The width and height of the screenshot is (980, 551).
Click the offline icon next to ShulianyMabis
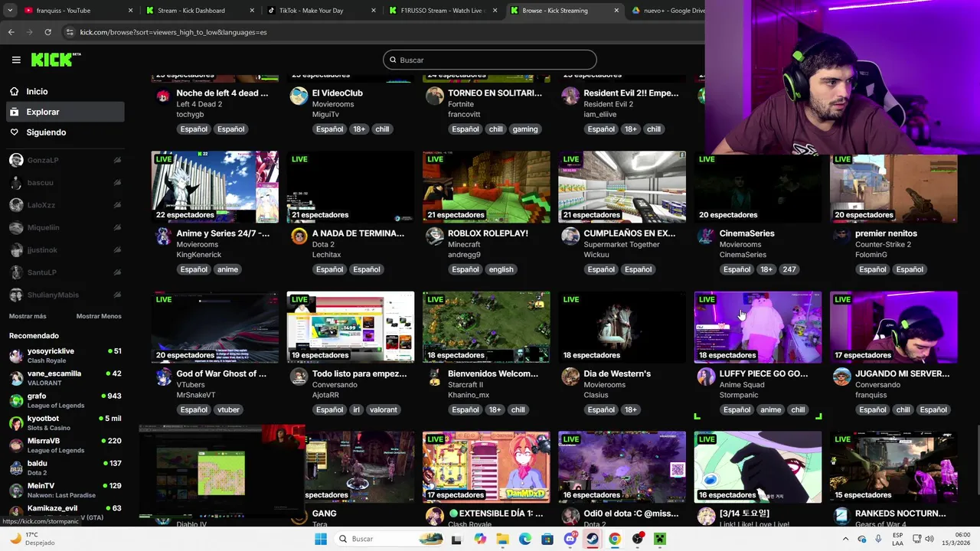(x=117, y=295)
